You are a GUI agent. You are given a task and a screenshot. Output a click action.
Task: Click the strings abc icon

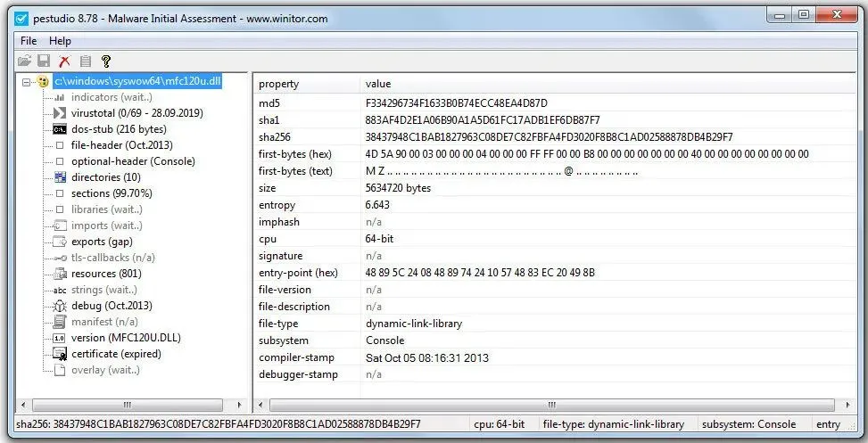[x=60, y=291]
